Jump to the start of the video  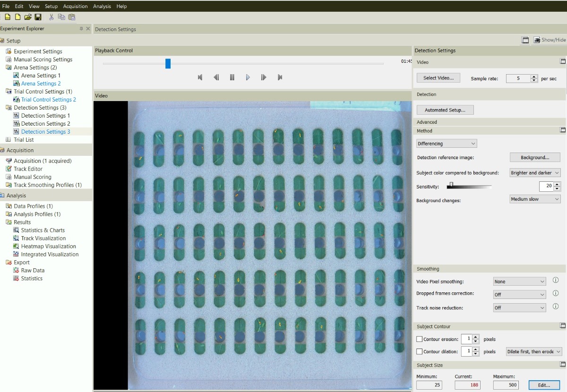[x=200, y=77]
